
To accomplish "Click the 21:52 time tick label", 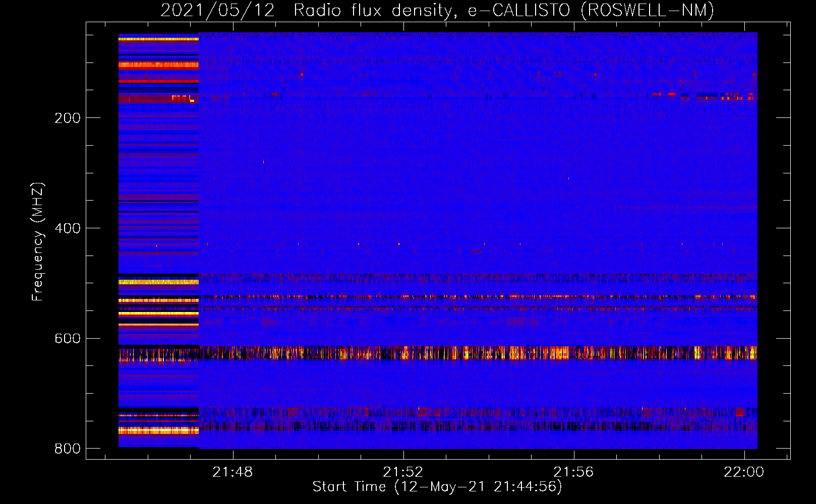I will 403,472.
